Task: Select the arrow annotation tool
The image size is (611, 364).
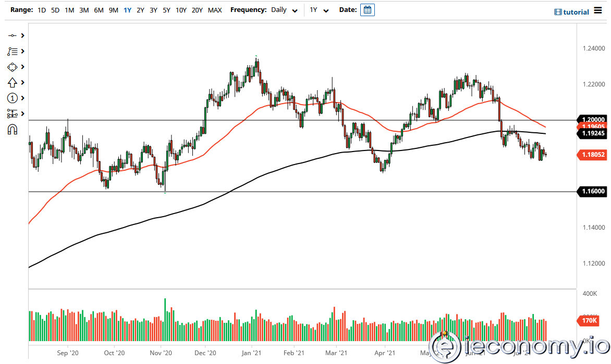Action: point(11,82)
